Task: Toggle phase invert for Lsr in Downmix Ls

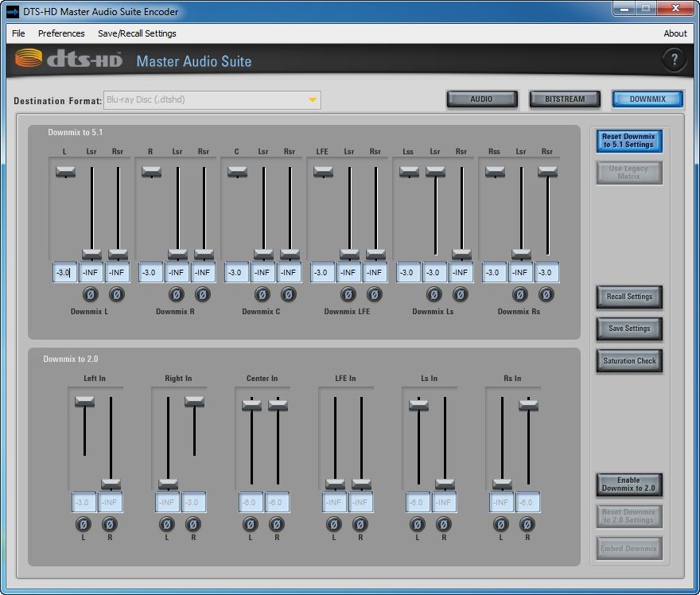Action: 434,294
